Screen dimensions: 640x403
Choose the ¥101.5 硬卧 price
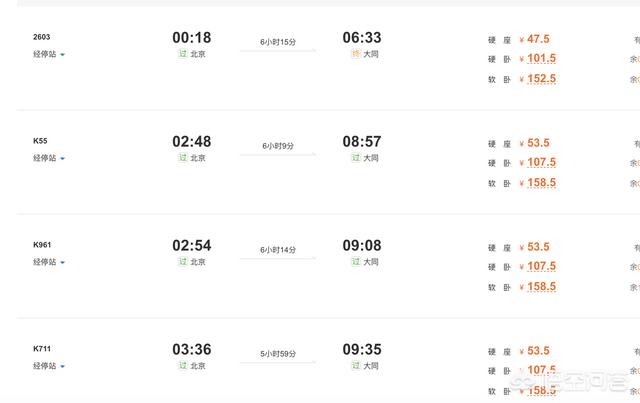click(x=540, y=59)
